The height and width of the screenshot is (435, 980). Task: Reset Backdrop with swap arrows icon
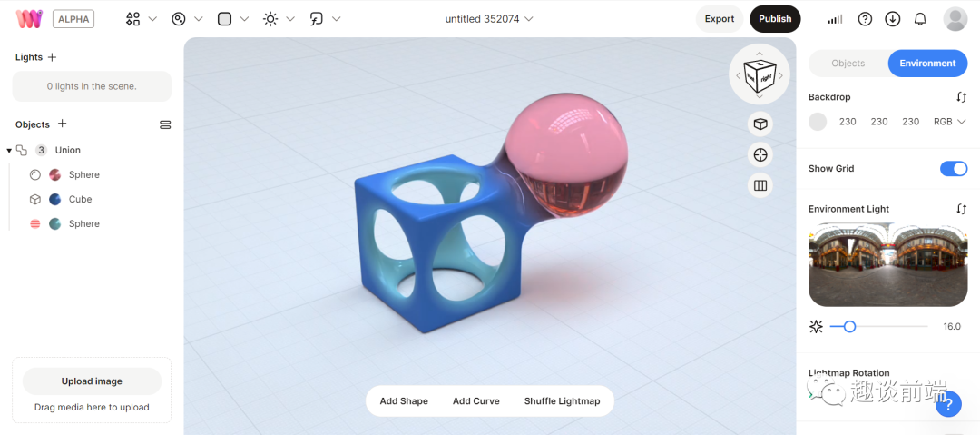[961, 97]
